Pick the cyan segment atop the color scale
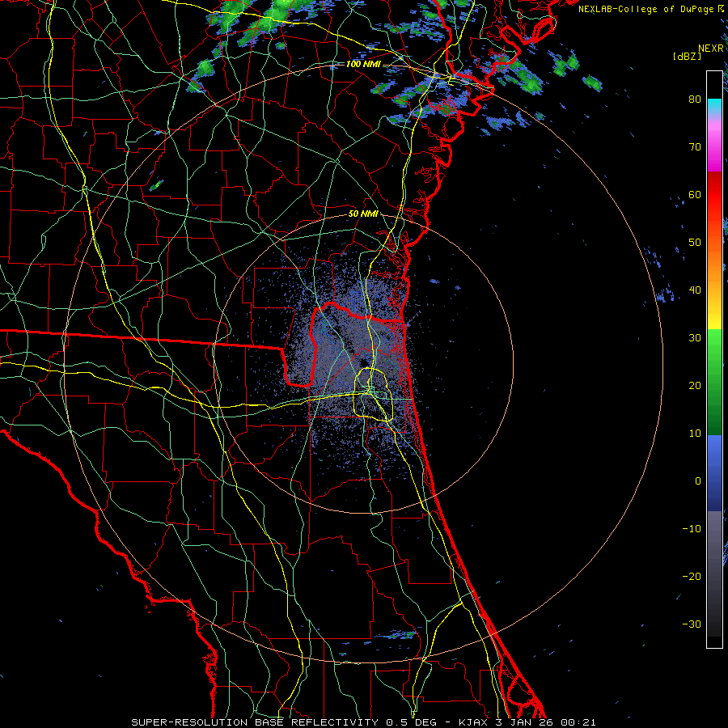This screenshot has height=728, width=728. pos(714,106)
